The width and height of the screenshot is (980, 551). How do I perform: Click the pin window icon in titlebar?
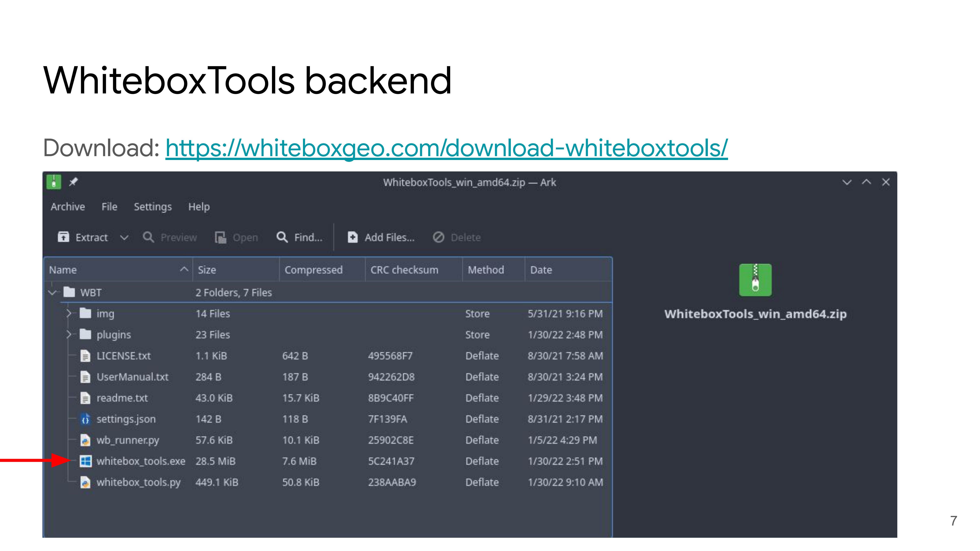(x=73, y=182)
